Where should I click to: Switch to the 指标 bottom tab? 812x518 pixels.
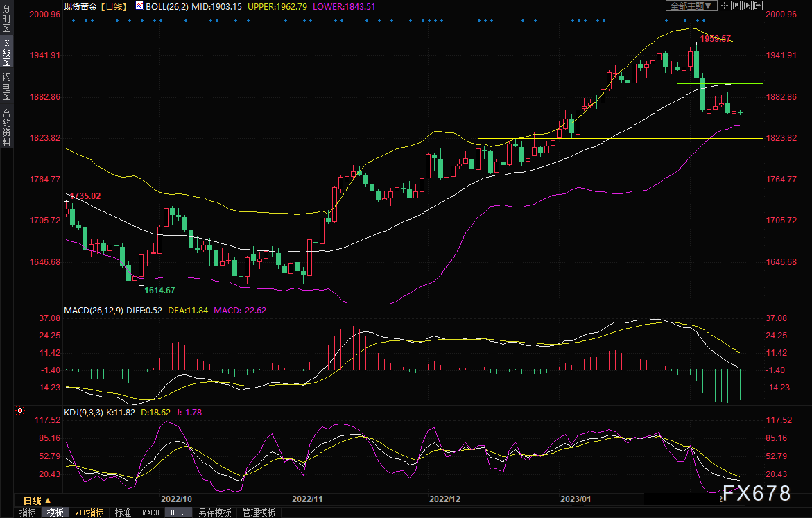click(28, 512)
